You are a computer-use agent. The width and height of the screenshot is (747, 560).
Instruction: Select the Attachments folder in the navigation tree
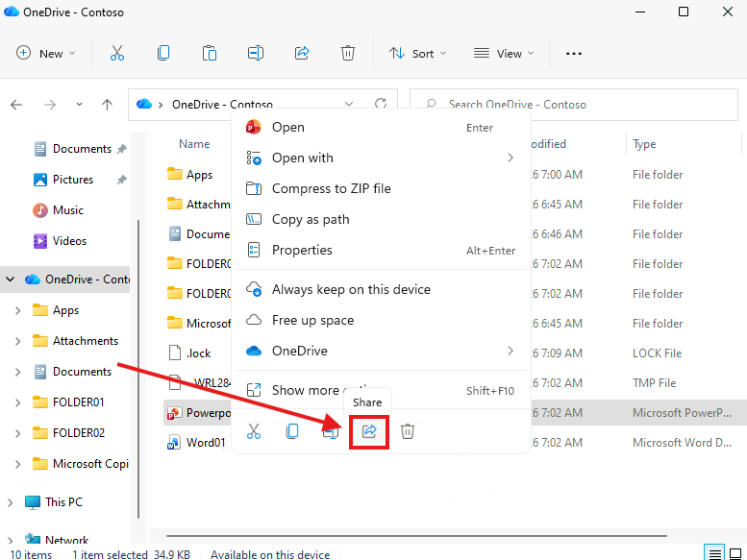click(x=75, y=341)
